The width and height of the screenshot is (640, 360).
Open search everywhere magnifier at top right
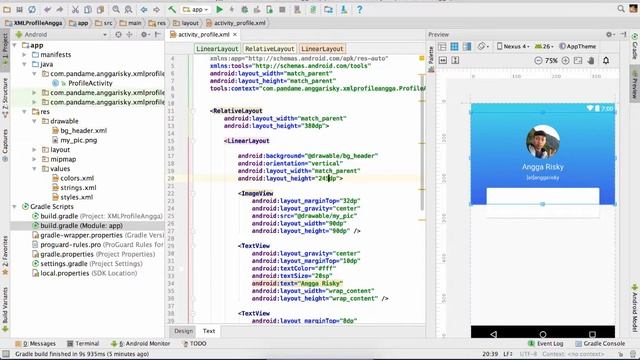[x=621, y=9]
